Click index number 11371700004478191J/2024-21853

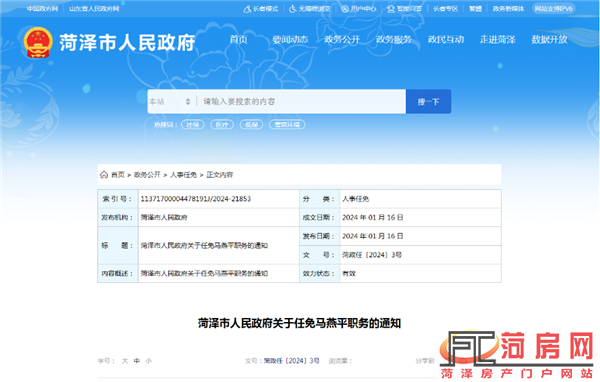(x=196, y=199)
